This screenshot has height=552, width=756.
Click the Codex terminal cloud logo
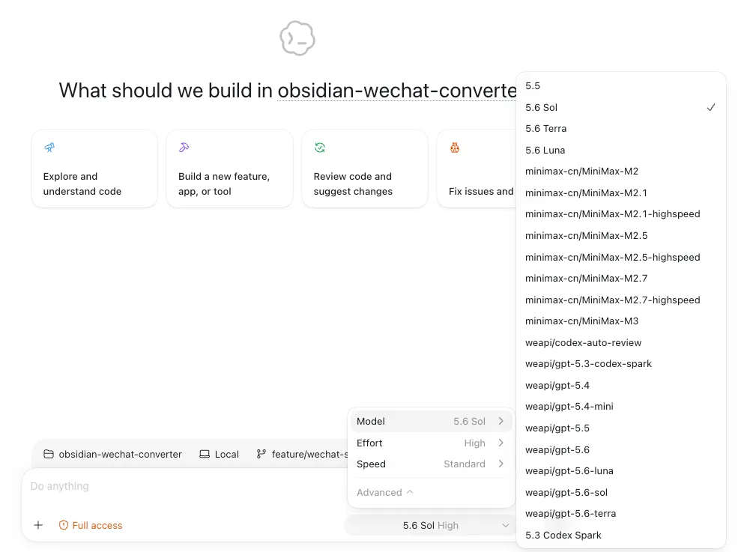pyautogui.click(x=297, y=38)
